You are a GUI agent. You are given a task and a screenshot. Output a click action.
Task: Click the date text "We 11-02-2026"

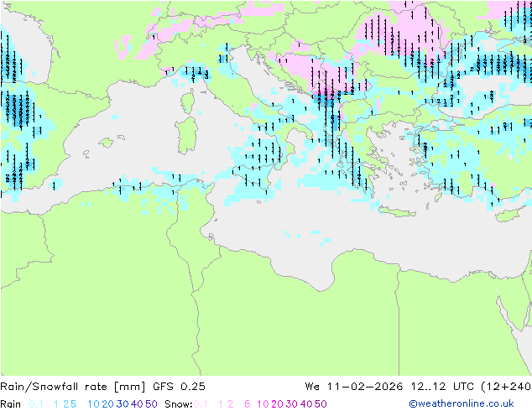354,387
